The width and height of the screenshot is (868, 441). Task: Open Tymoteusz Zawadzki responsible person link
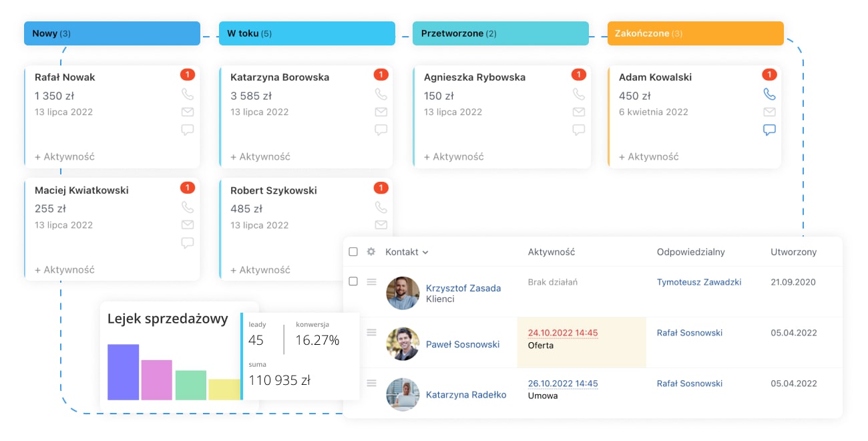coord(698,282)
